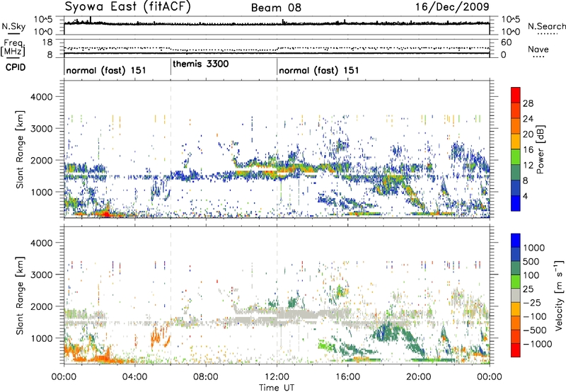Screen dimensions: 566x392
Task: Pick the blue Power segment between 4 and 8
Action: pyautogui.click(x=516, y=188)
